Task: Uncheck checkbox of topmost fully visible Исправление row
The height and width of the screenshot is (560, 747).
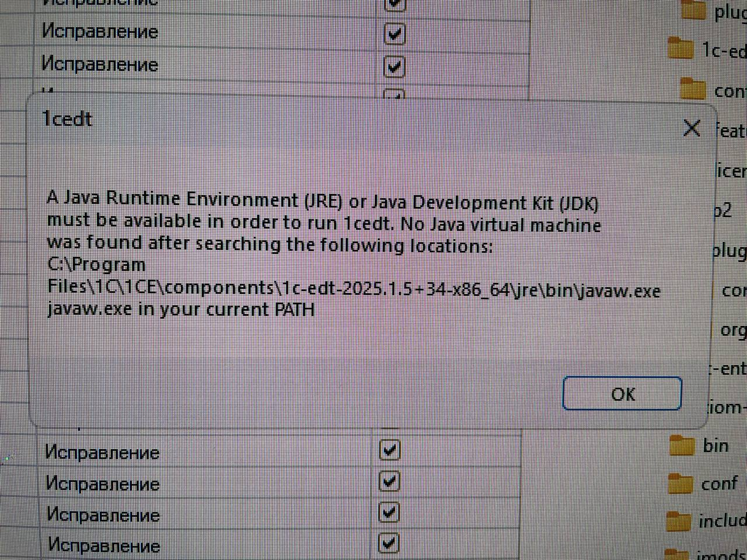Action: pyautogui.click(x=394, y=34)
